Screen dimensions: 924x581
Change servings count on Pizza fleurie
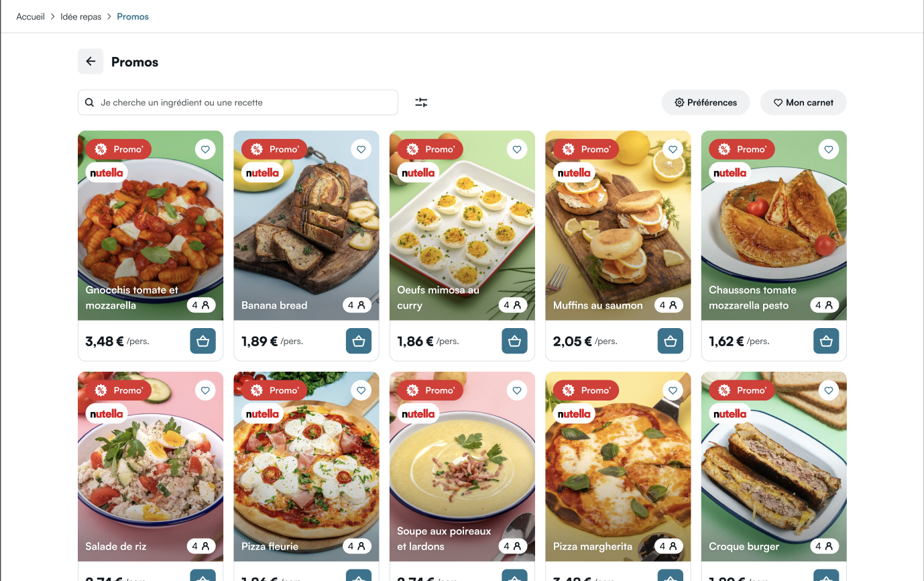click(357, 546)
